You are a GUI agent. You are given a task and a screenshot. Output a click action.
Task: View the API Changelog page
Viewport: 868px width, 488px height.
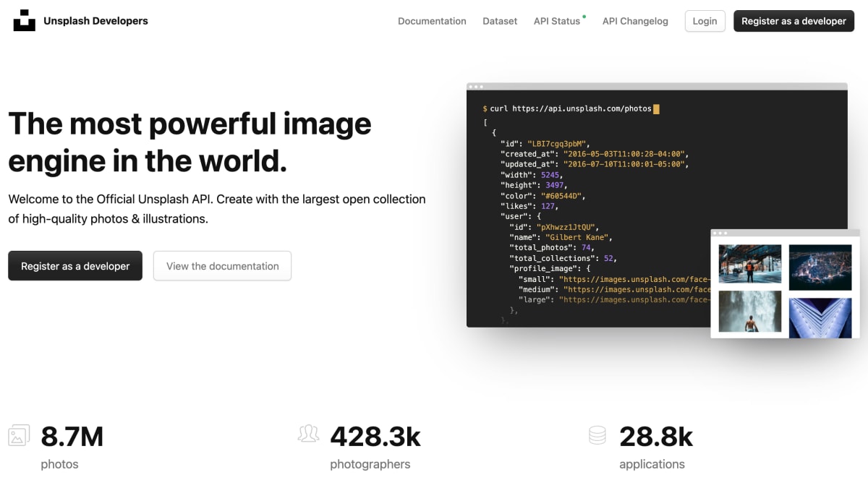[635, 21]
